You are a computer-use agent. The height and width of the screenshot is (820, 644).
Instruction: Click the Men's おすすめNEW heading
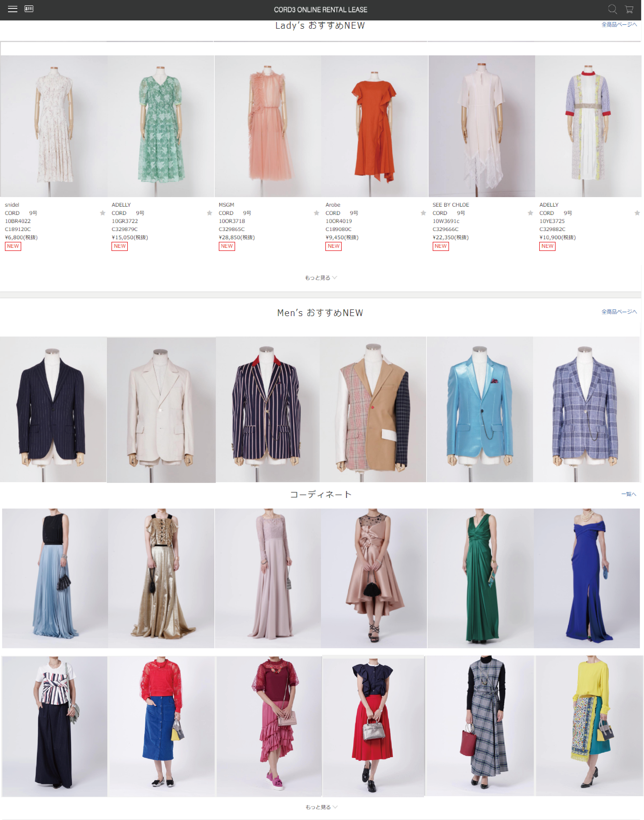[320, 313]
